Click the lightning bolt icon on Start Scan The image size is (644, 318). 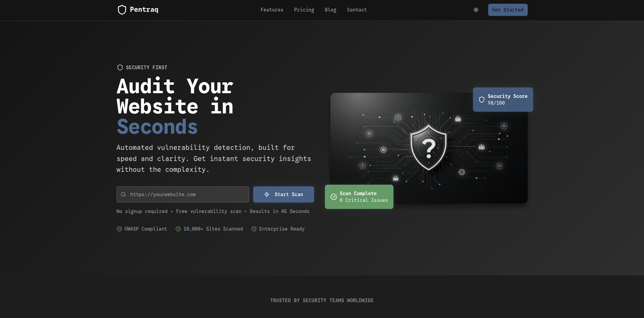click(x=267, y=194)
